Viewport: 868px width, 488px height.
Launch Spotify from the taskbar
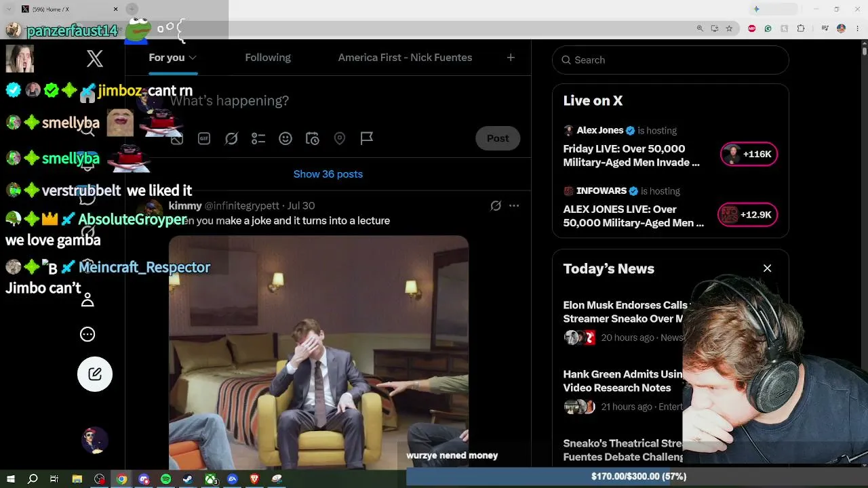tap(166, 479)
